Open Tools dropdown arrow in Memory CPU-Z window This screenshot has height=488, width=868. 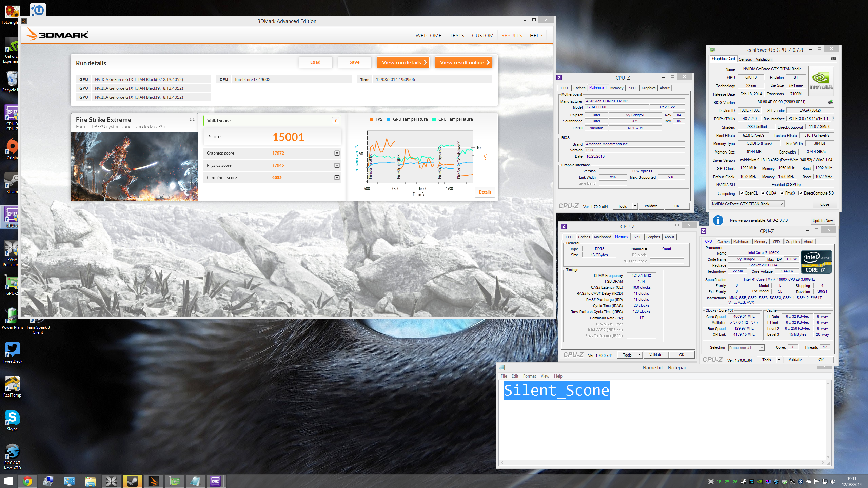pos(639,355)
